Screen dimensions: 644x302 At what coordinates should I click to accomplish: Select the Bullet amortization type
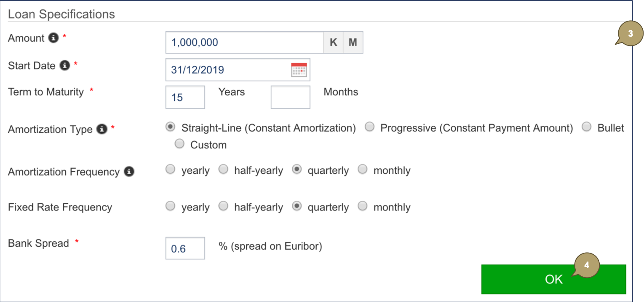(x=587, y=127)
